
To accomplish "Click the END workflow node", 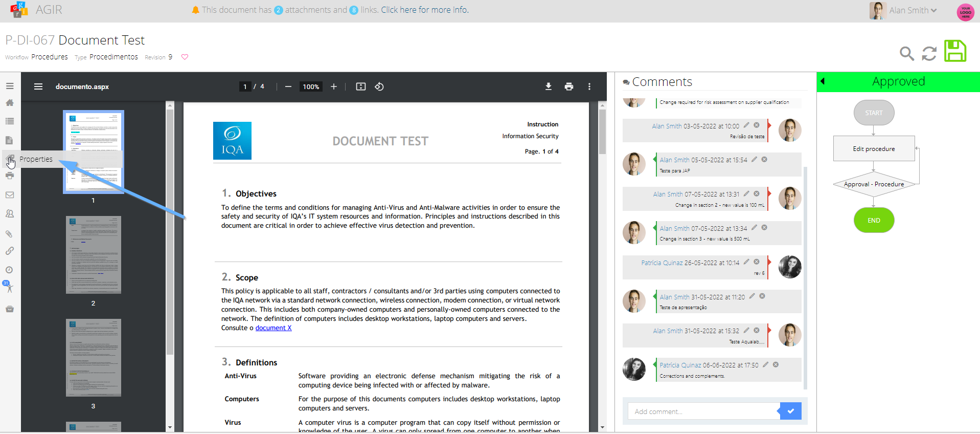I will pos(874,220).
